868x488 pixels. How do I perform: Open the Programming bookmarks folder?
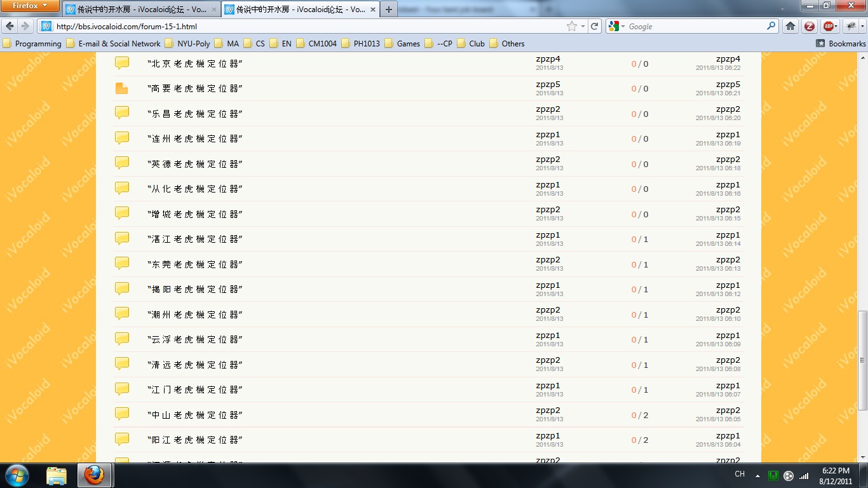32,44
